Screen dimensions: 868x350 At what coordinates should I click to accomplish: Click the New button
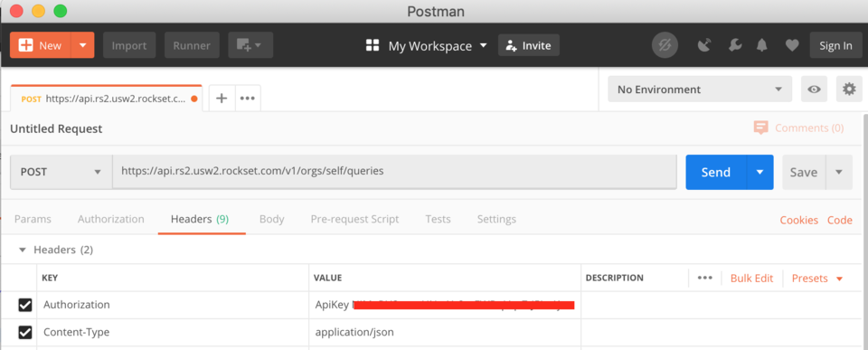point(41,45)
